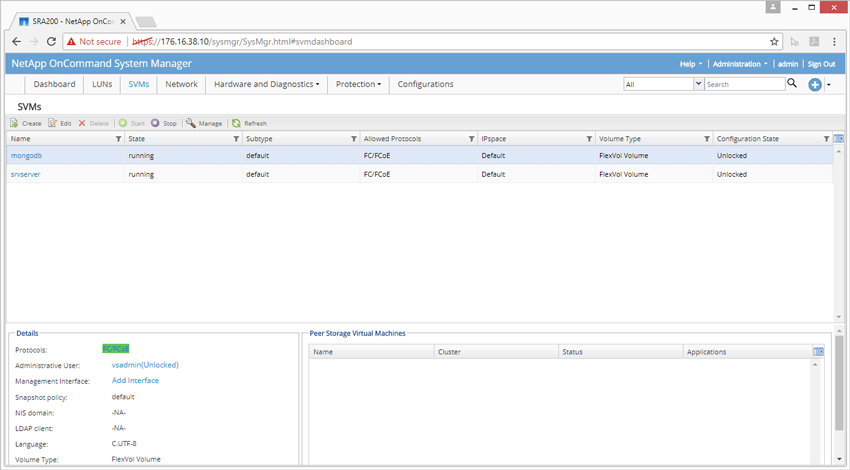
Task: Filter the IPspace column
Action: point(589,139)
